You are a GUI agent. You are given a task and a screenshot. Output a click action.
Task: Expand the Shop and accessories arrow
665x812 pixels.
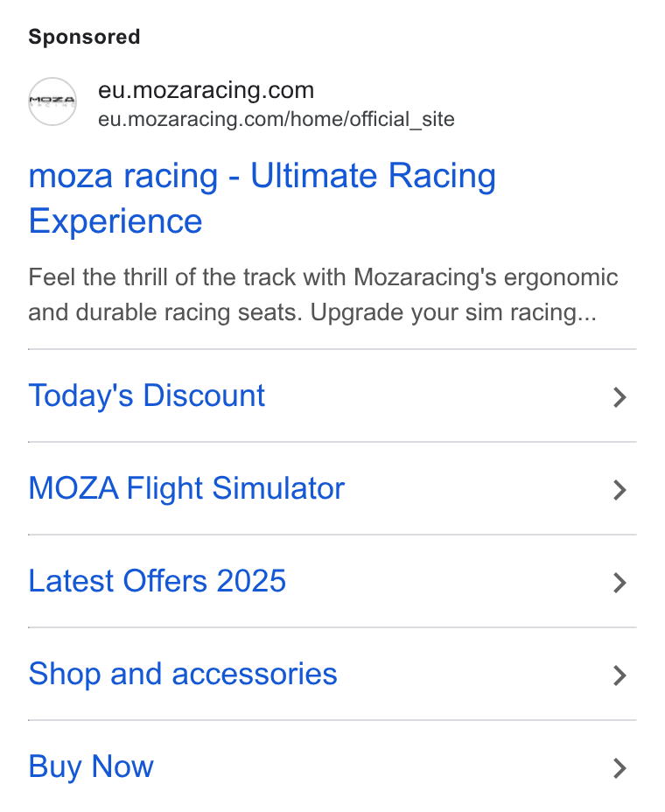point(620,675)
